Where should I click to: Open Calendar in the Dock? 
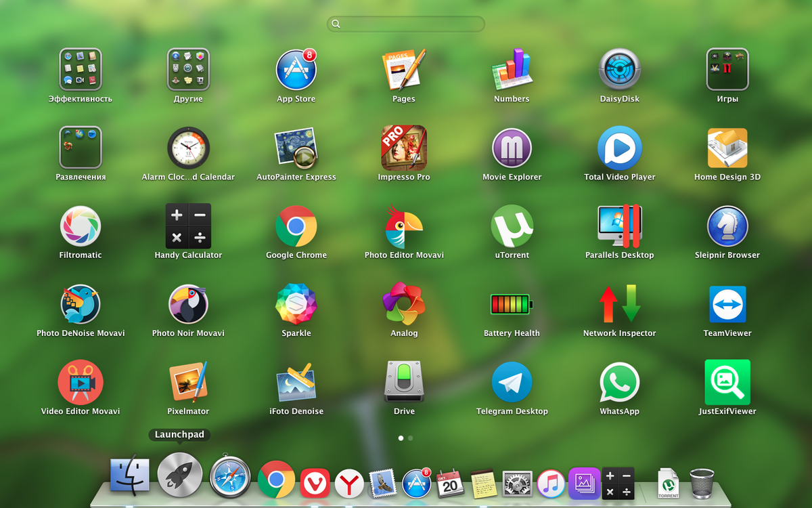click(x=449, y=483)
